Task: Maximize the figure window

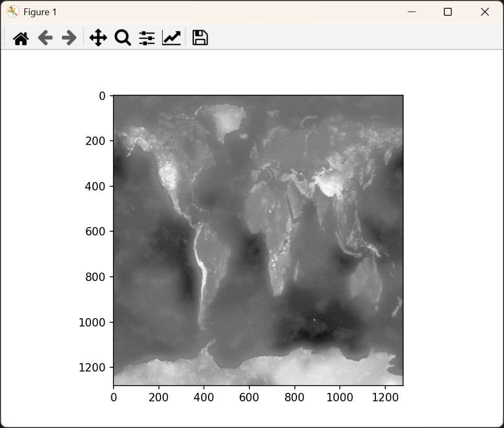Action: pos(448,12)
